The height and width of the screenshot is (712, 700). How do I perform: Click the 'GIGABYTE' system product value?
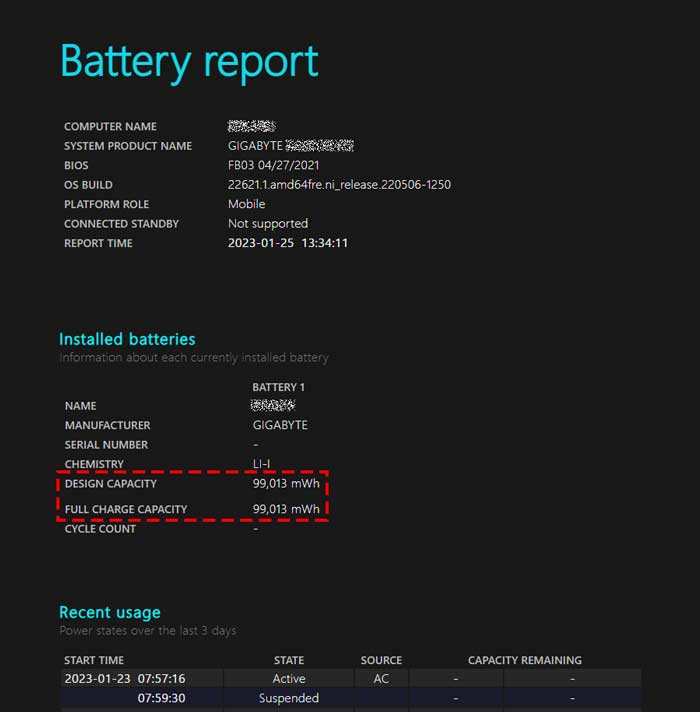pyautogui.click(x=255, y=146)
